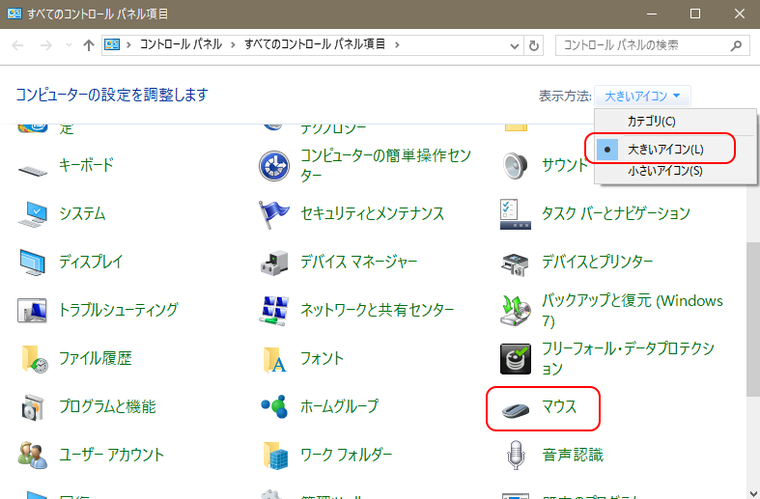
Task: Open the セキュリティとメンテナンス flag icon
Action: pyautogui.click(x=273, y=214)
